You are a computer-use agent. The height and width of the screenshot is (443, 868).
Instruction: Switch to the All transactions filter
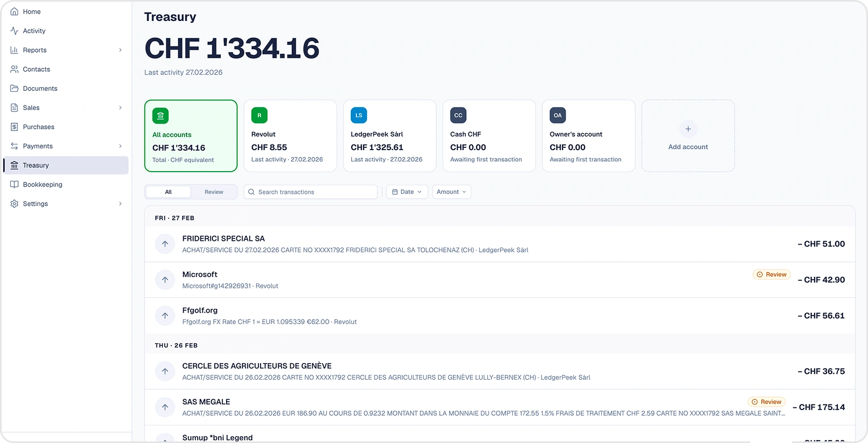point(168,192)
